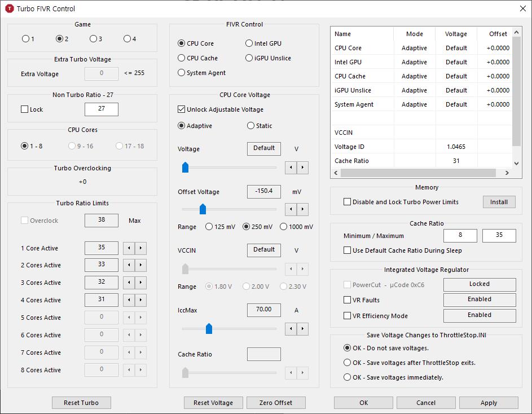This screenshot has width=532, height=414.
Task: Increase the 4 Cores Active ratio
Action: click(140, 300)
